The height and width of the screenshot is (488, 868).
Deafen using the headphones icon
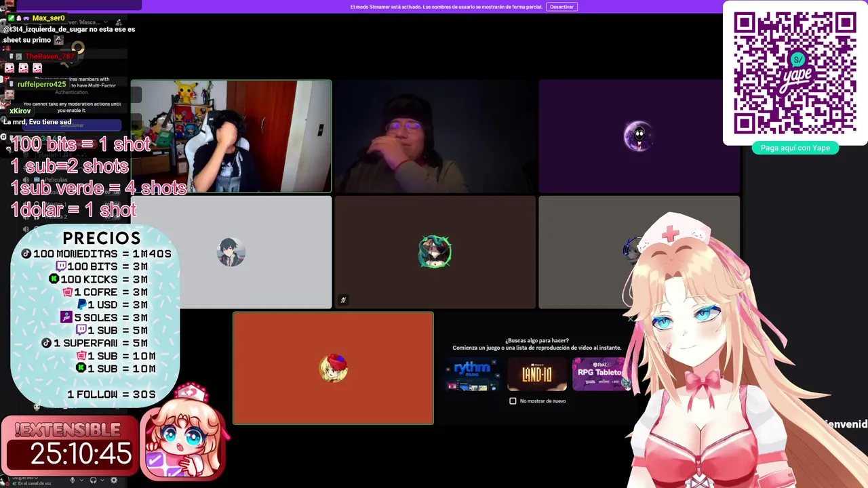coord(93,480)
